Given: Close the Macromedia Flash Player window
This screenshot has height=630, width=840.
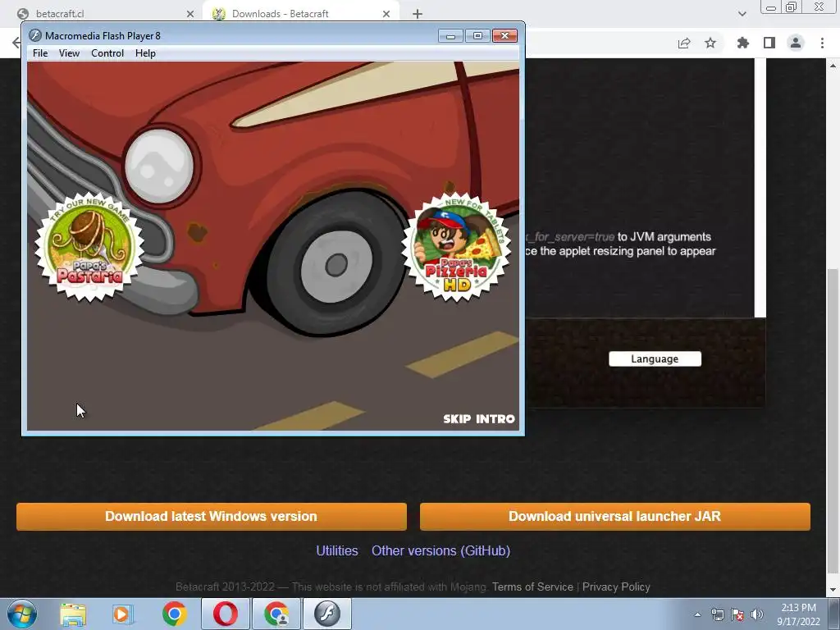Looking at the screenshot, I should tap(504, 36).
